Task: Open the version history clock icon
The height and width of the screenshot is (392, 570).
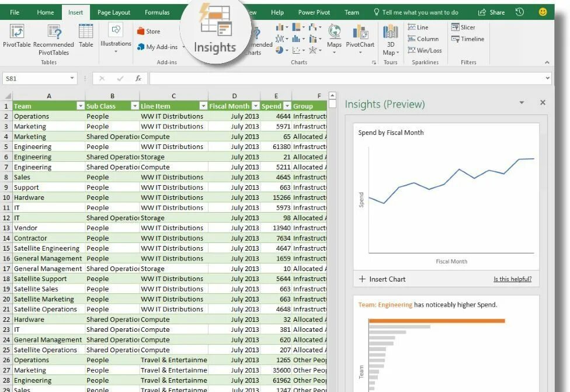Action: pyautogui.click(x=520, y=12)
